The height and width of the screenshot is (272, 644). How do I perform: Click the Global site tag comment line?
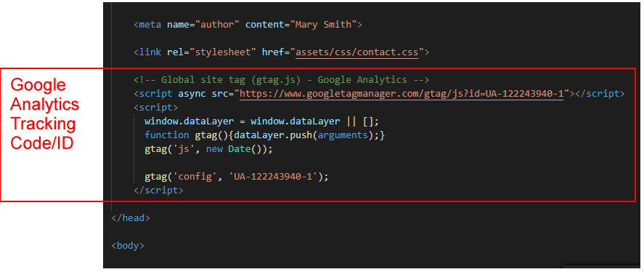click(281, 80)
